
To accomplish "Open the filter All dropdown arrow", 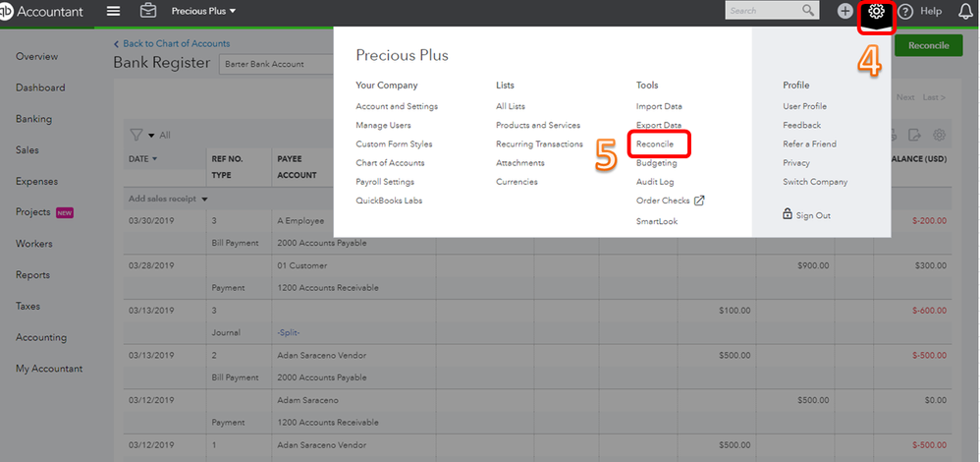I will tap(151, 136).
